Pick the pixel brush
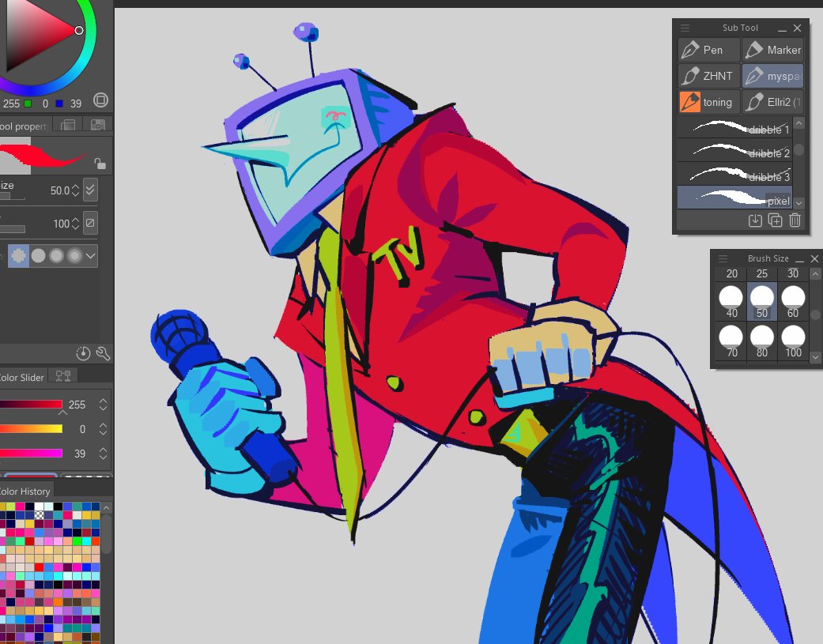This screenshot has width=823, height=644. [x=734, y=198]
